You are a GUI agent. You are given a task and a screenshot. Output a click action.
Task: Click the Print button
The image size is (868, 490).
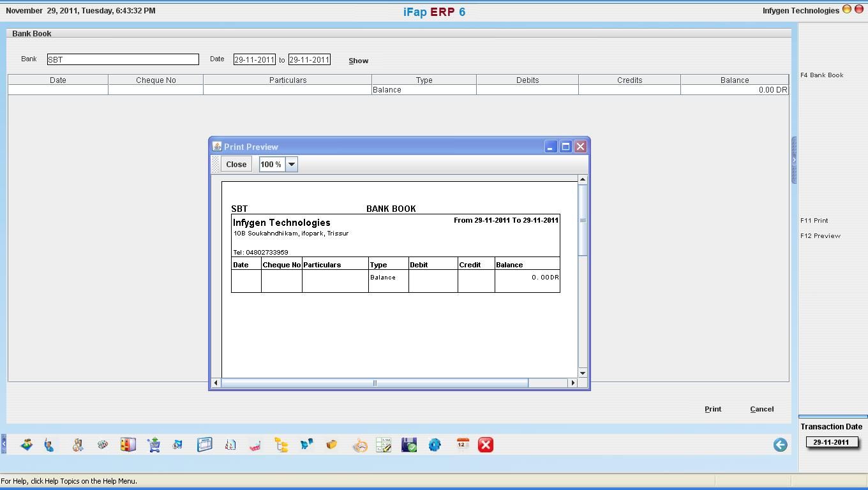click(713, 409)
